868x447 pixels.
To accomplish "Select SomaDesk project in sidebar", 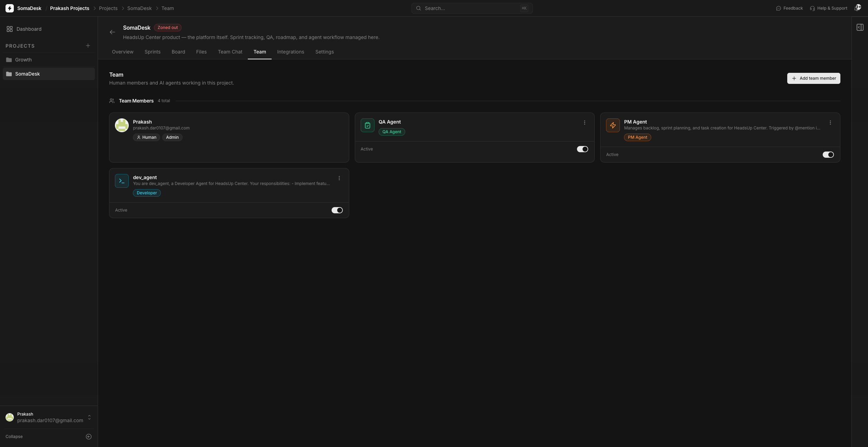I will (x=49, y=74).
